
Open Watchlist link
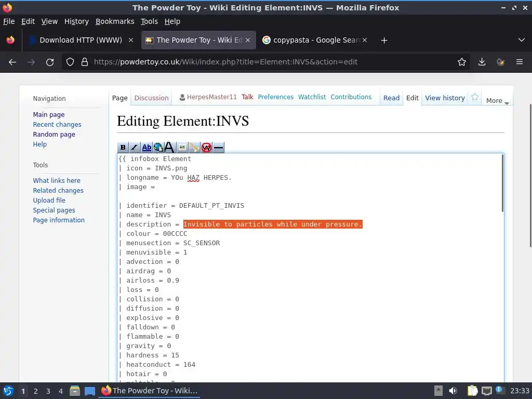coord(312,97)
